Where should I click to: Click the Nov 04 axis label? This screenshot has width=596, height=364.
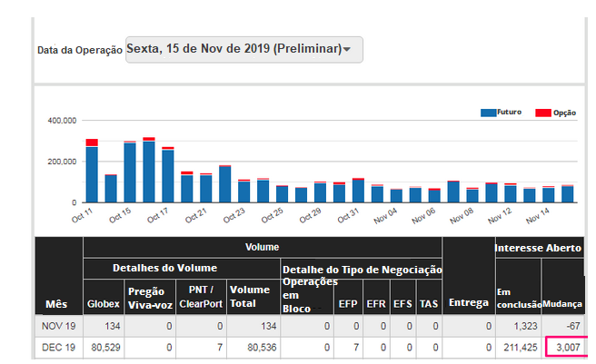tap(385, 216)
